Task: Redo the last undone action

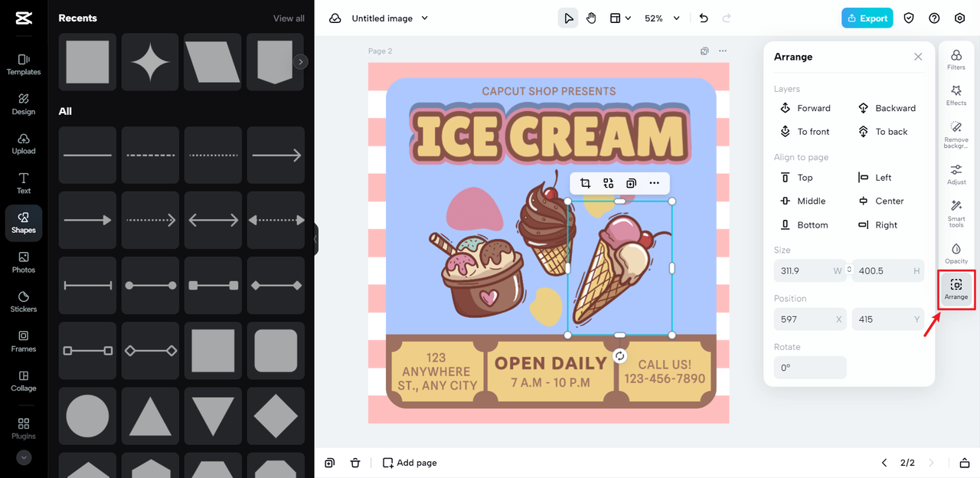Action: (x=727, y=18)
